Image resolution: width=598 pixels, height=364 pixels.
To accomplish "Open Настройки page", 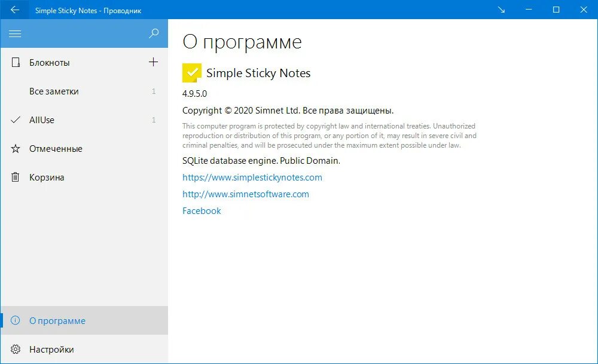I will pyautogui.click(x=84, y=349).
